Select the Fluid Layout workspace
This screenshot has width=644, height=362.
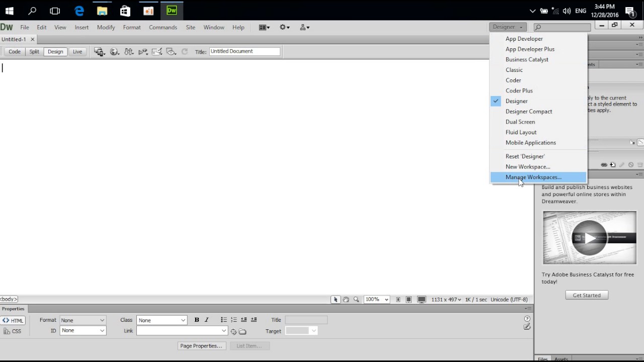[x=538, y=132]
